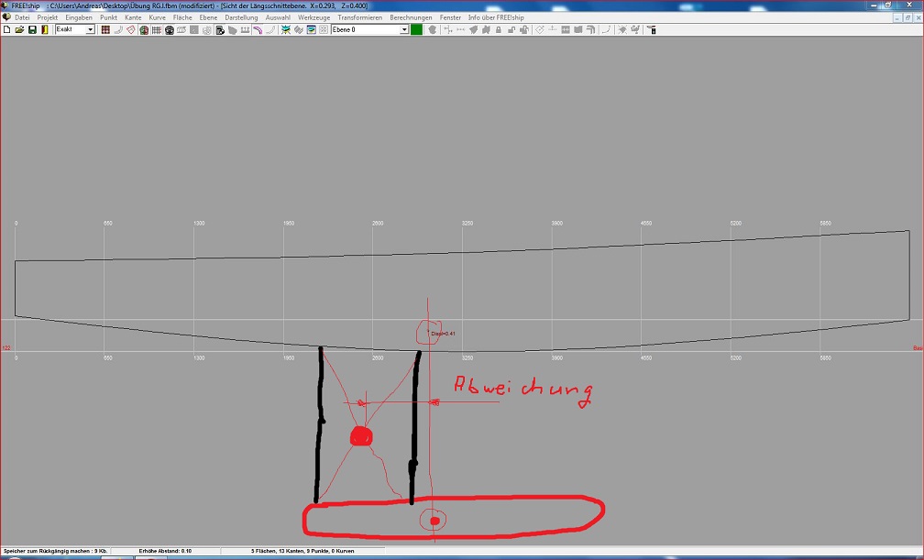Screen dimensions: 924x560
Task: Open the Darstellung menu
Action: pyautogui.click(x=241, y=17)
